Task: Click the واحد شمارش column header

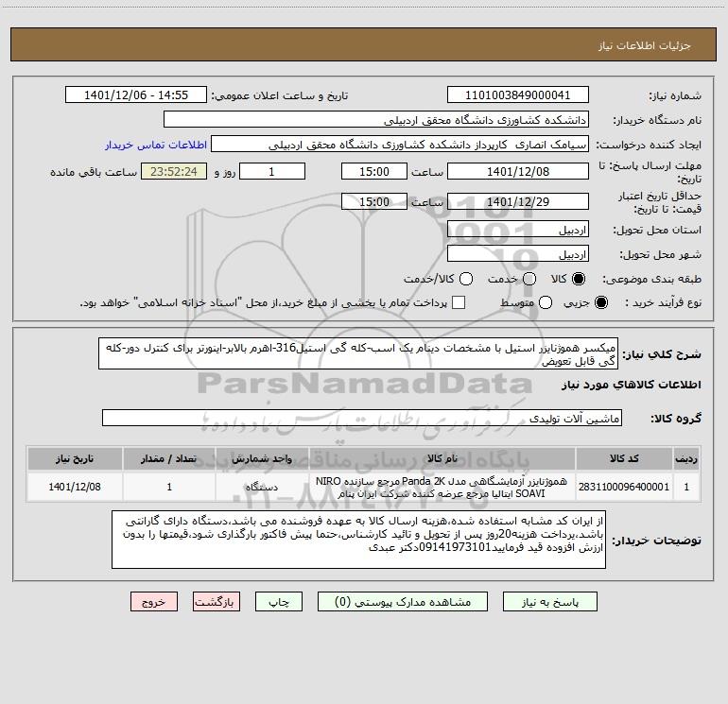Action: point(262,458)
